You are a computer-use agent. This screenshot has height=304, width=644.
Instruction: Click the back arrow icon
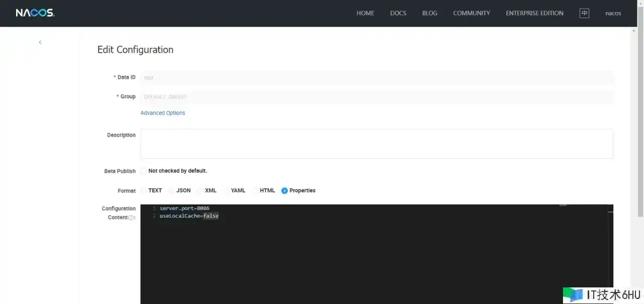point(40,42)
